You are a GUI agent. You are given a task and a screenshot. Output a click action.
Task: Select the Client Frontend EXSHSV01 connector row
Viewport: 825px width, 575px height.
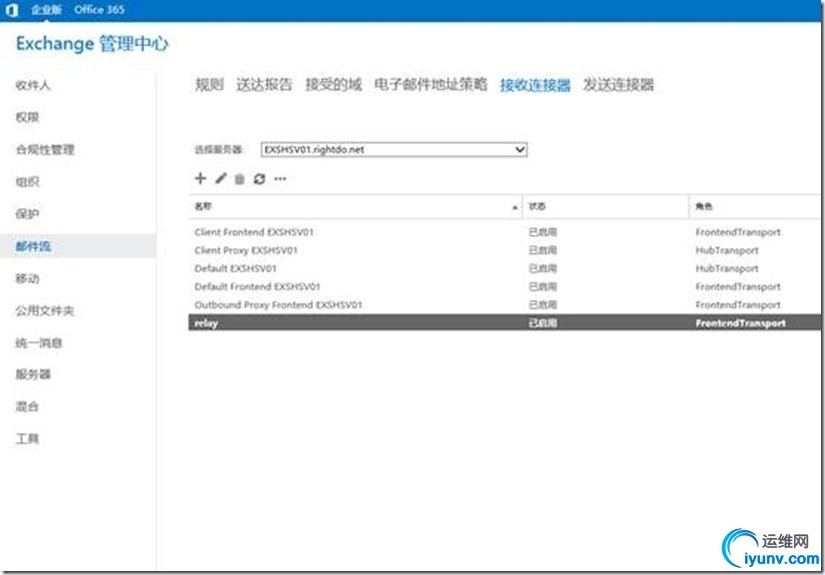[505, 232]
